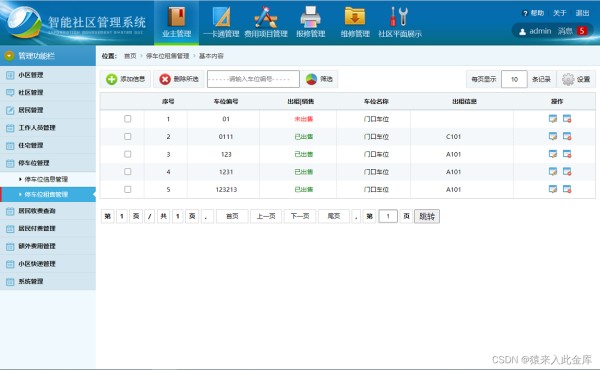Go to 上一页 previous page
600x370 pixels.
[x=266, y=216]
